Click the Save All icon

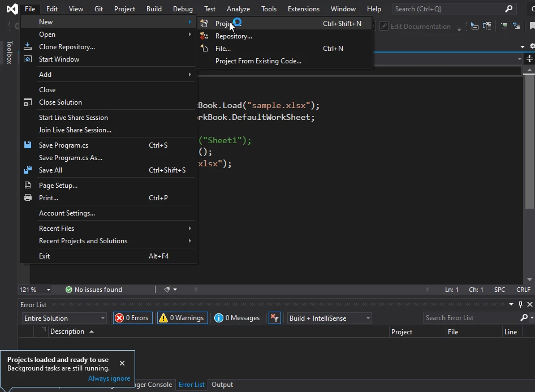28,170
